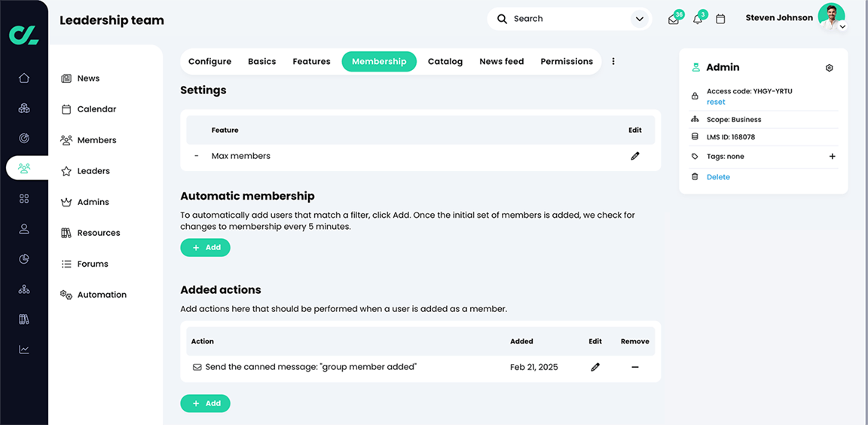This screenshot has height=425, width=868.
Task: Open the calendar icon in header
Action: point(720,19)
